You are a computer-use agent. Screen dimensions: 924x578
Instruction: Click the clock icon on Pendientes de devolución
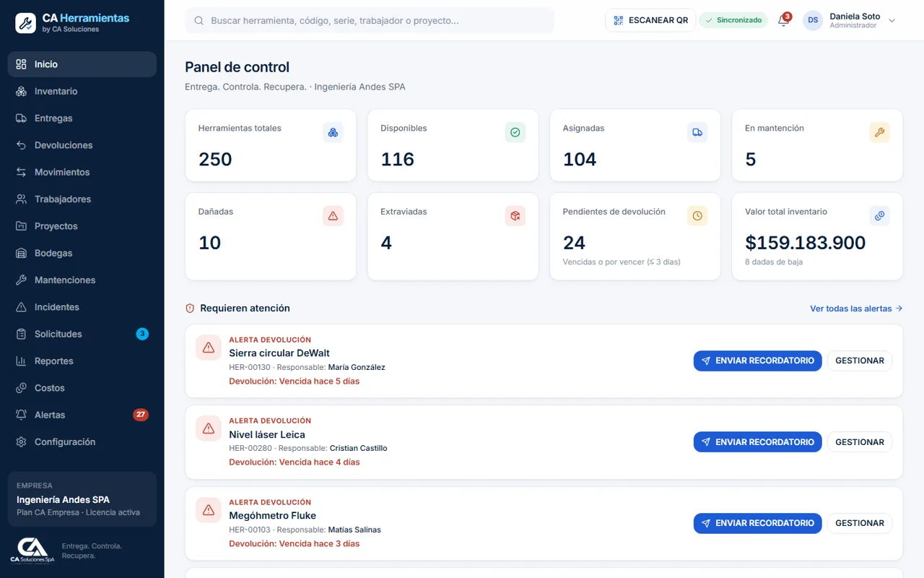[697, 215]
